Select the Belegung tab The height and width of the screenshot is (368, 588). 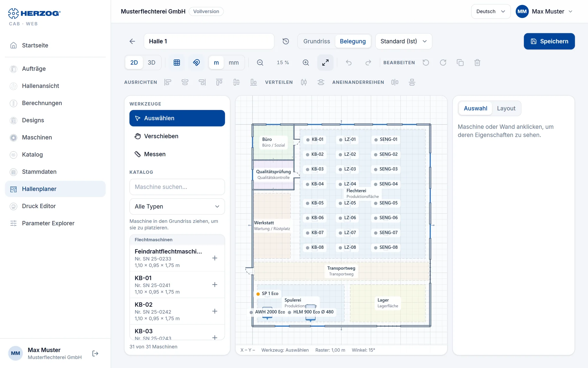[353, 41]
